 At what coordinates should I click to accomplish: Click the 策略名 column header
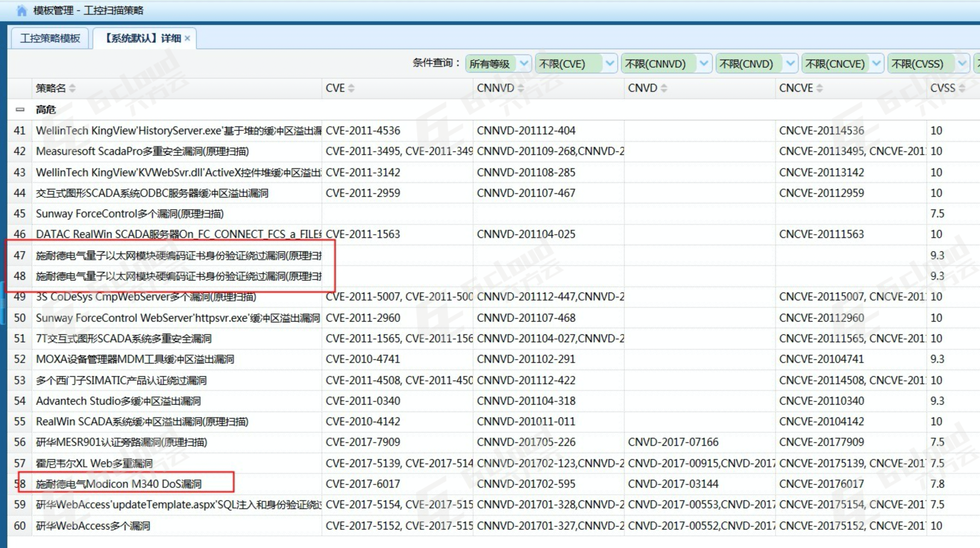pyautogui.click(x=177, y=89)
